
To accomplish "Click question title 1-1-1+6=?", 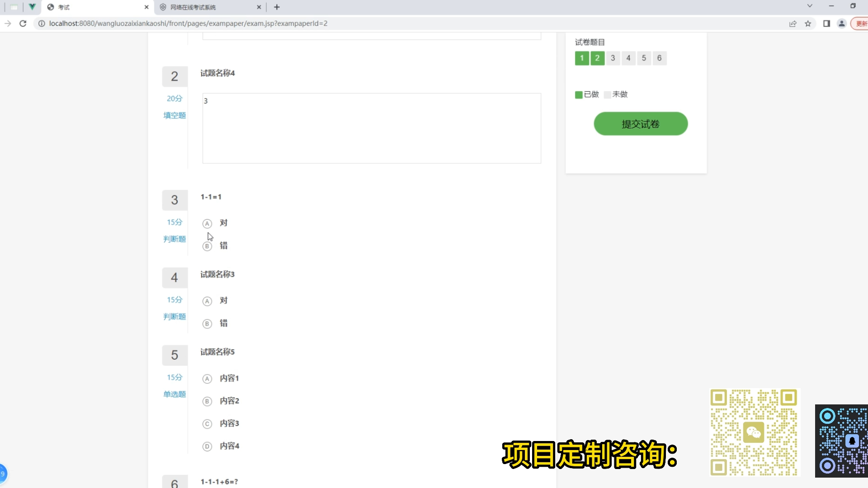I will pos(219,482).
